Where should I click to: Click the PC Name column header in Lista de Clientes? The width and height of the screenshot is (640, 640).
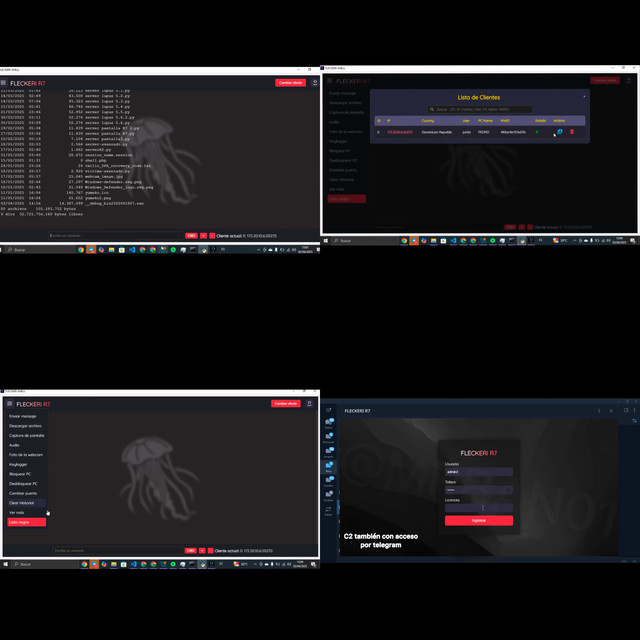point(485,121)
